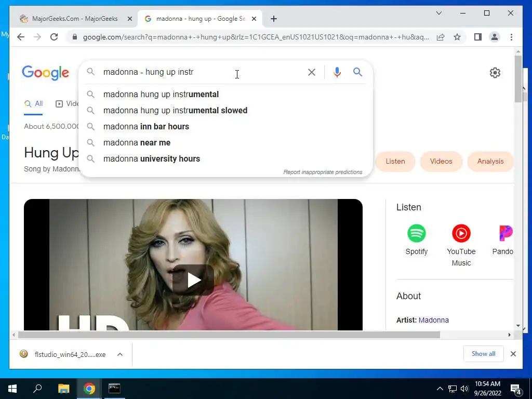Expand the flstudio download options arrow

click(x=120, y=354)
